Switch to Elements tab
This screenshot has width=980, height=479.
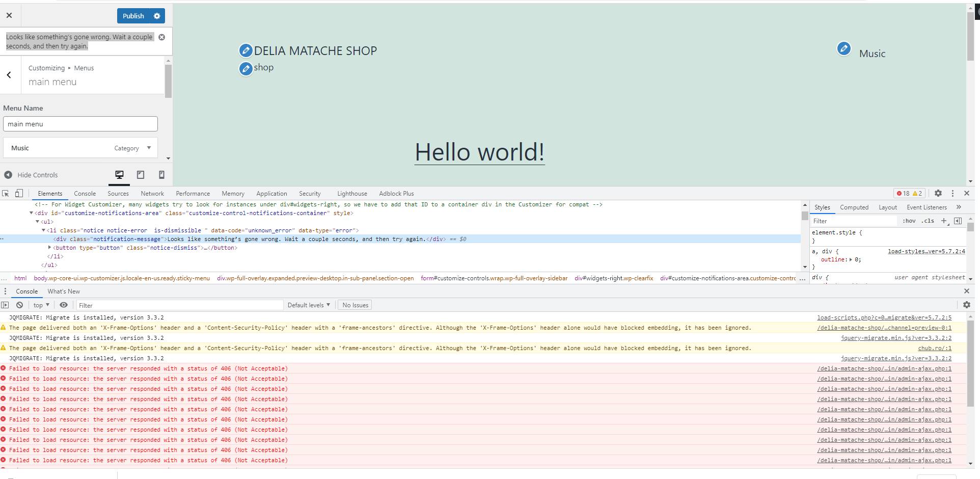tap(50, 194)
